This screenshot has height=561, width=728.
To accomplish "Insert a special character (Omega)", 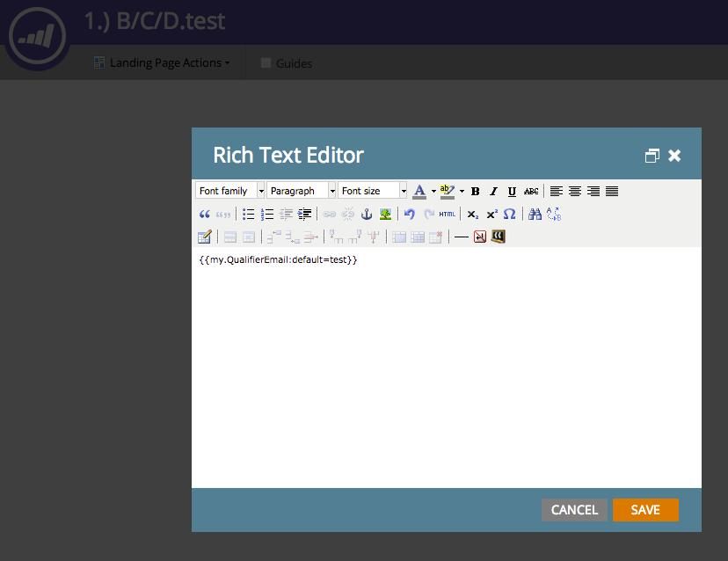I will (509, 214).
